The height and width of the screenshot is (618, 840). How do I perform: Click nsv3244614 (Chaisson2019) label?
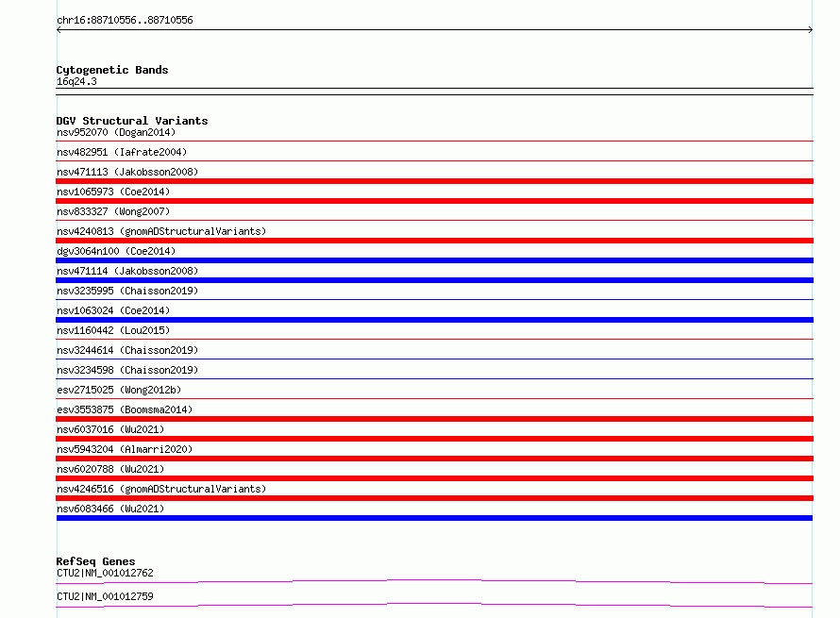click(x=127, y=350)
